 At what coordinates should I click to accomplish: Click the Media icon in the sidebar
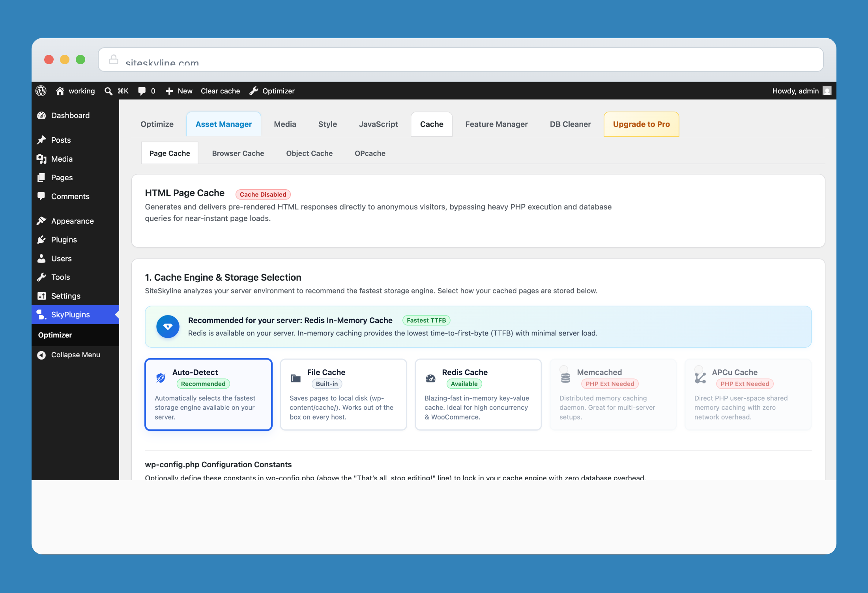click(x=41, y=159)
